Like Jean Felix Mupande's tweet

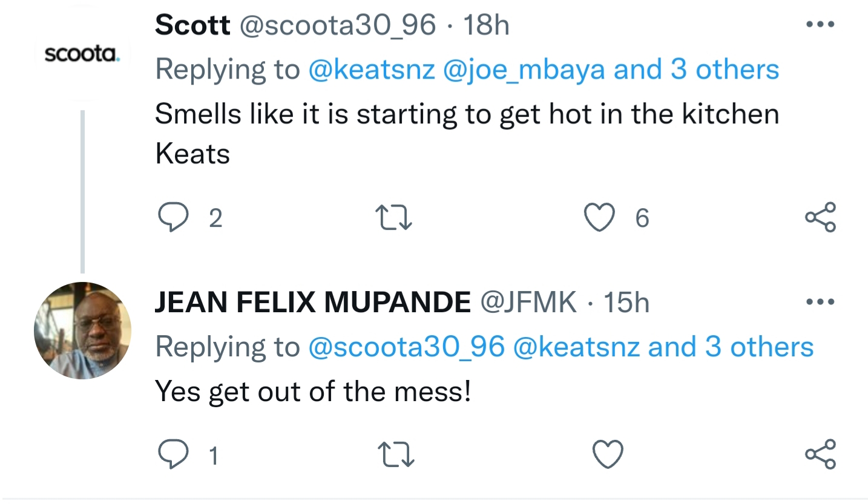607,454
